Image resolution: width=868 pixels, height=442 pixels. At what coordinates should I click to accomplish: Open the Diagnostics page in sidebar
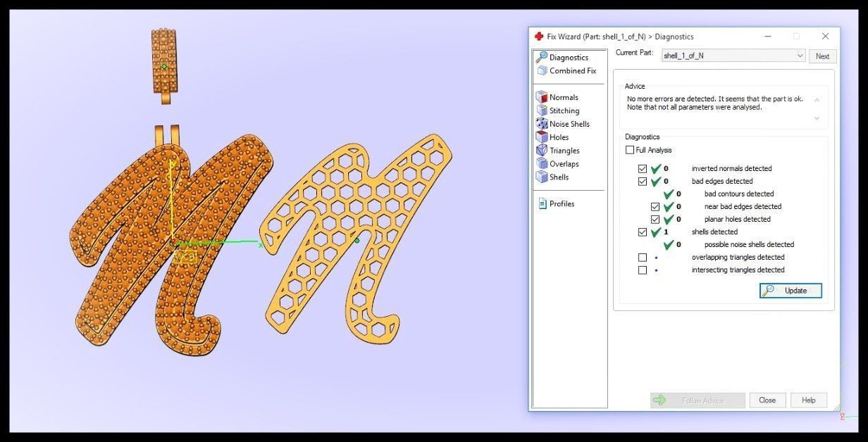pyautogui.click(x=569, y=57)
